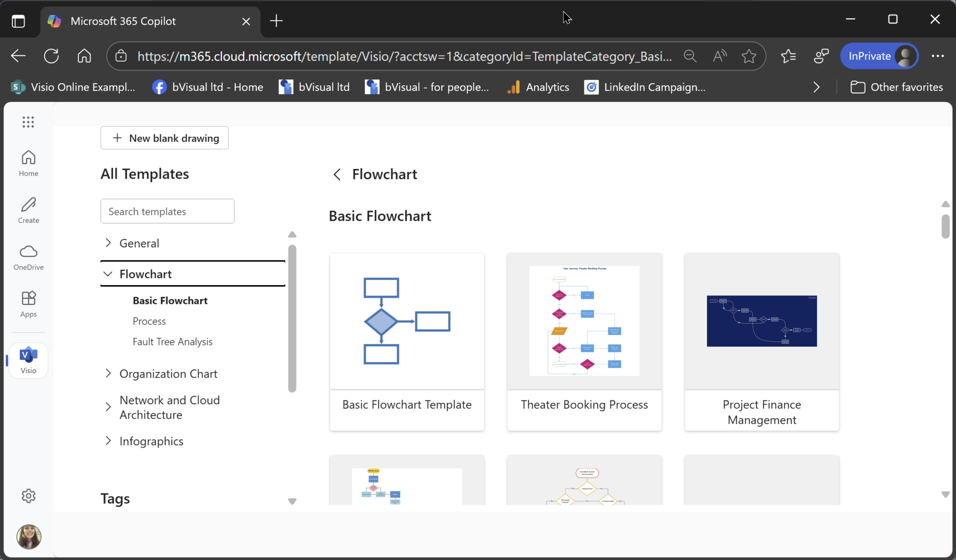Select the Create icon in the sidebar
This screenshot has height=560, width=956.
click(x=28, y=210)
